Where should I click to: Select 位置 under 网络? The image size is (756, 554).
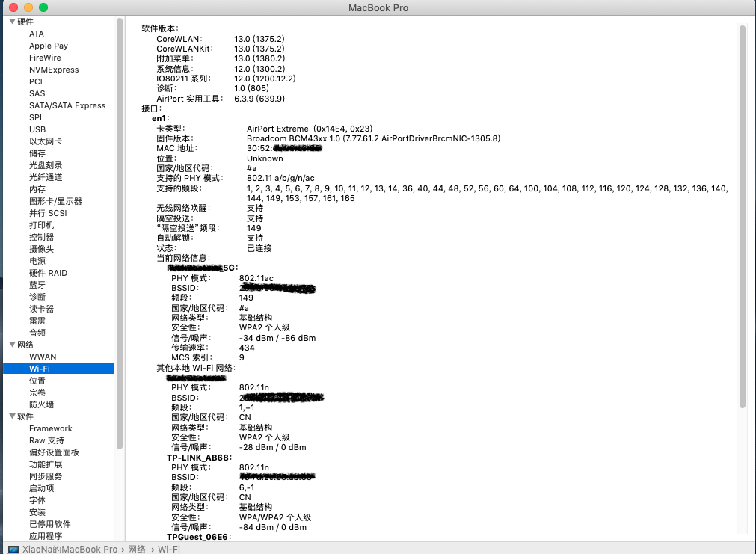pos(37,381)
